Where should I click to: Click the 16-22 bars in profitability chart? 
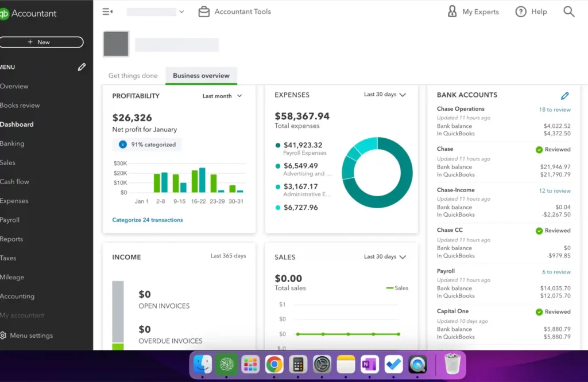pyautogui.click(x=198, y=180)
